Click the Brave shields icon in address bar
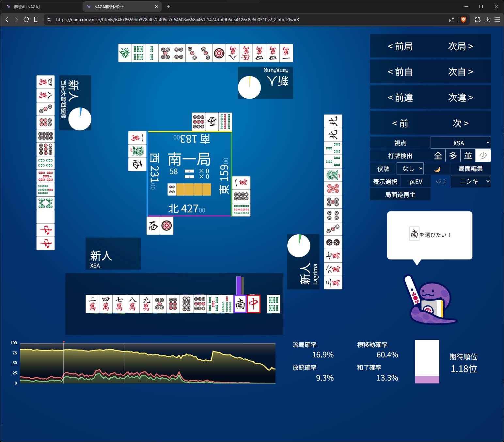 coord(463,20)
